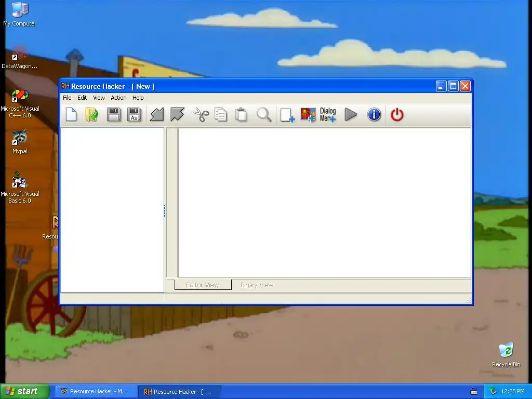
Task: Click the on-screen keyboard tray icon
Action: (x=474, y=392)
